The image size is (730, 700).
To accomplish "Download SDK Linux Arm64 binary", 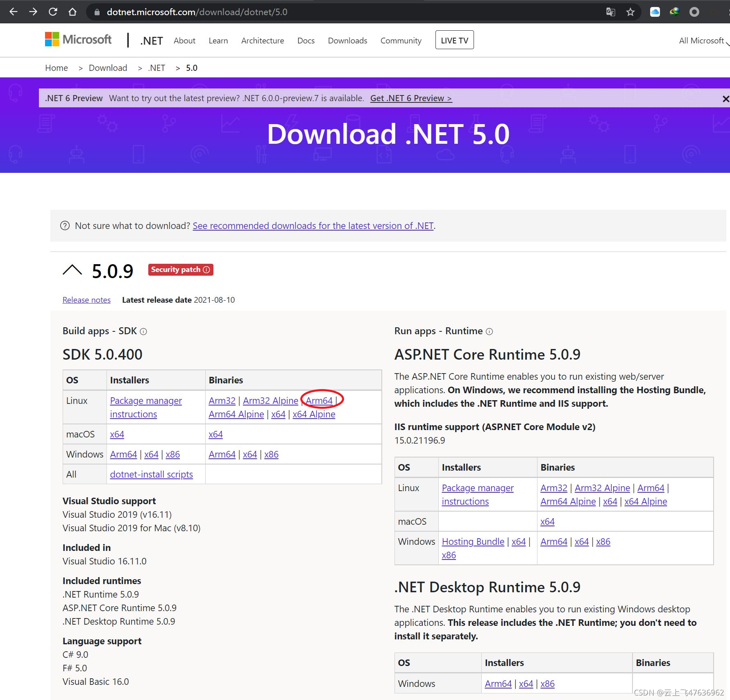I will pos(319,401).
